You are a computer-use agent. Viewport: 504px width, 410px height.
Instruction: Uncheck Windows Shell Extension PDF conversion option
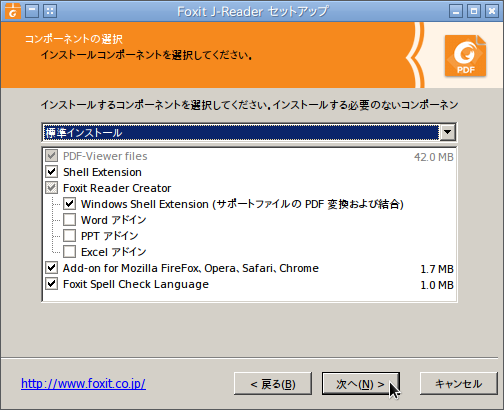pos(69,204)
